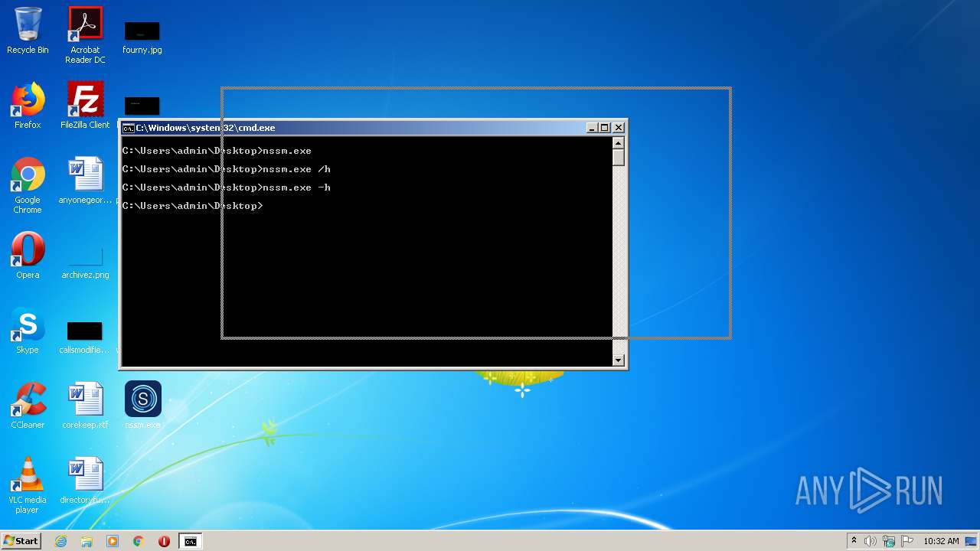Select the anyonegeor Word document icon
Screen dimensions: 980x551
pos(85,181)
